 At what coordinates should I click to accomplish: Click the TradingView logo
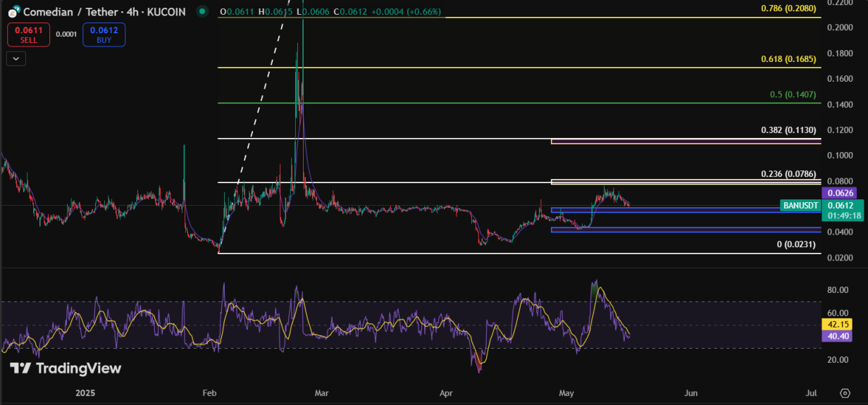coord(66,368)
